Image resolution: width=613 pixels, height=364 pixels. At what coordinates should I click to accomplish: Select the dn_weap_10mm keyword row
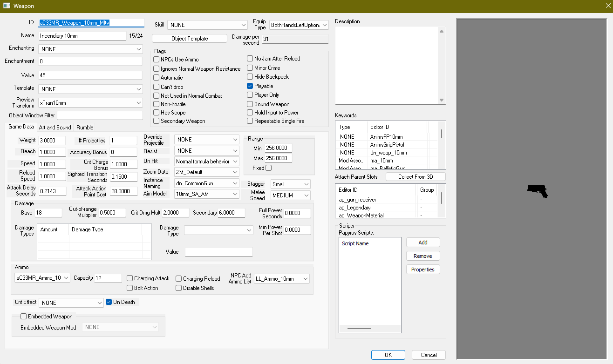tap(388, 153)
